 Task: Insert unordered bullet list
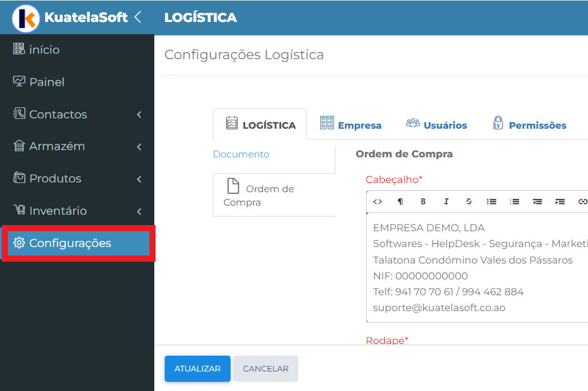[492, 202]
